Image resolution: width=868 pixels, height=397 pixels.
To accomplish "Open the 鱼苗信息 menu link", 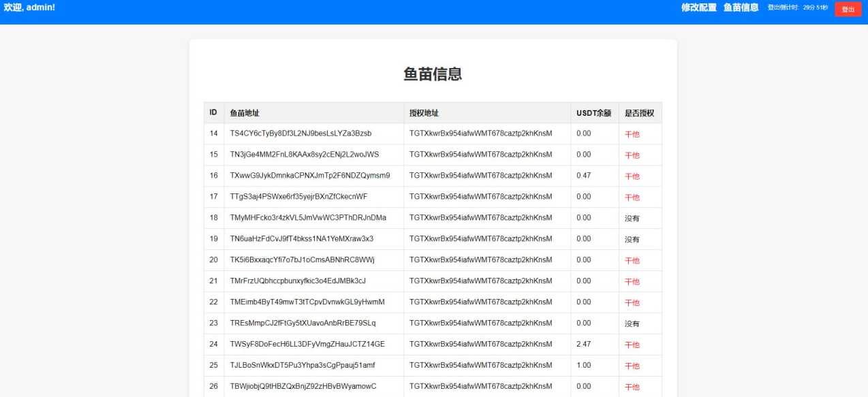I will pos(741,7).
